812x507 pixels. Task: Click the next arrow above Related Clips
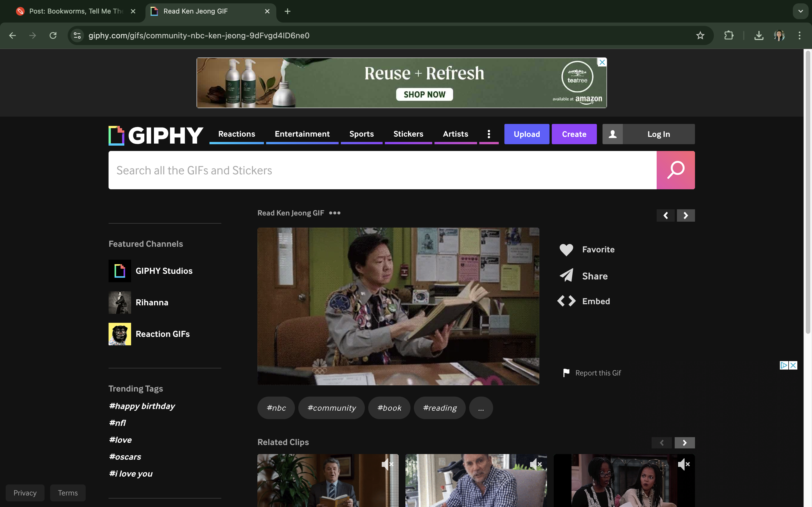[x=685, y=442]
